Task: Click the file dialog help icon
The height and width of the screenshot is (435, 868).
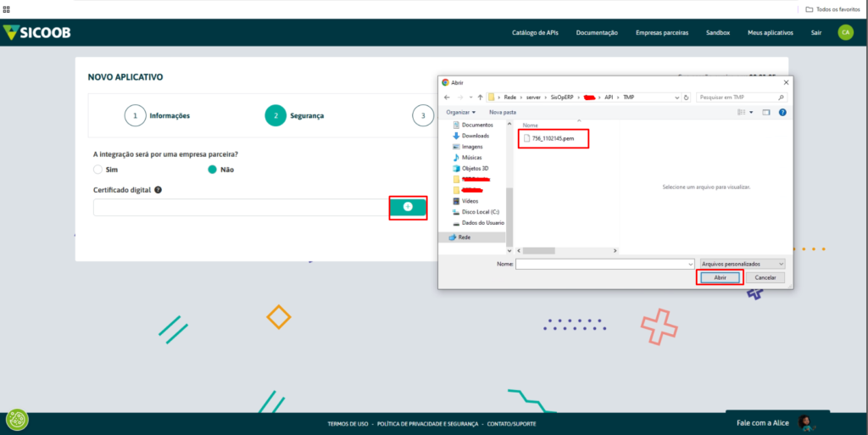Action: pyautogui.click(x=782, y=112)
